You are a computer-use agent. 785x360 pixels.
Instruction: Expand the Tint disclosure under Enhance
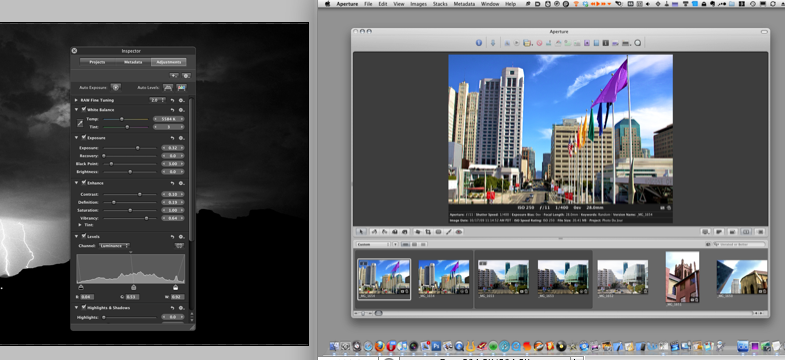click(x=81, y=225)
